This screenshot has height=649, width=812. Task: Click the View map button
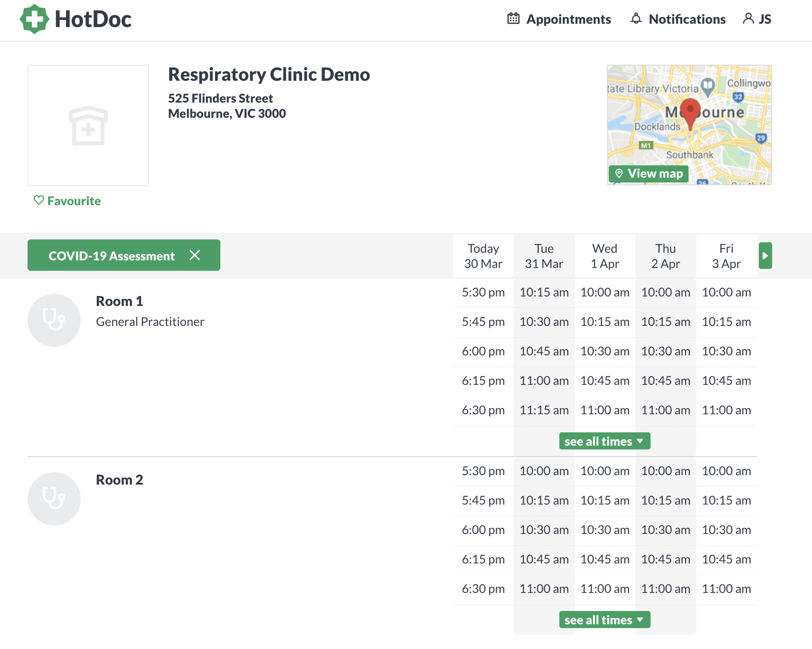[x=649, y=173]
